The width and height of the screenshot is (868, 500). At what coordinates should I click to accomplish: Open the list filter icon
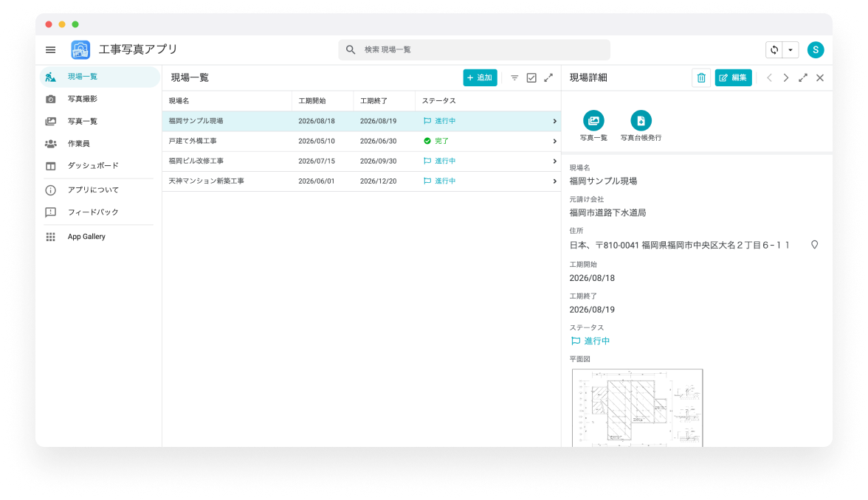[514, 78]
